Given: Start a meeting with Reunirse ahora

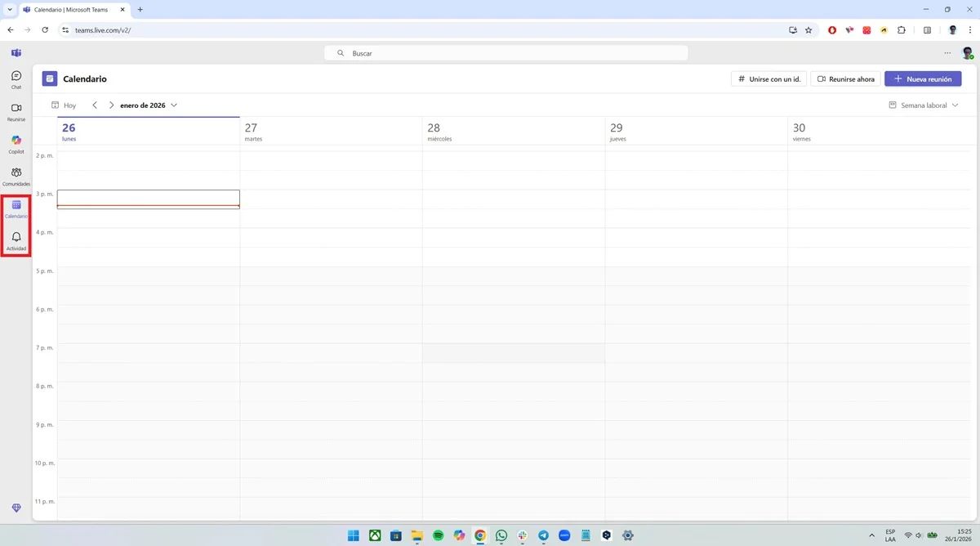Looking at the screenshot, I should pos(846,79).
